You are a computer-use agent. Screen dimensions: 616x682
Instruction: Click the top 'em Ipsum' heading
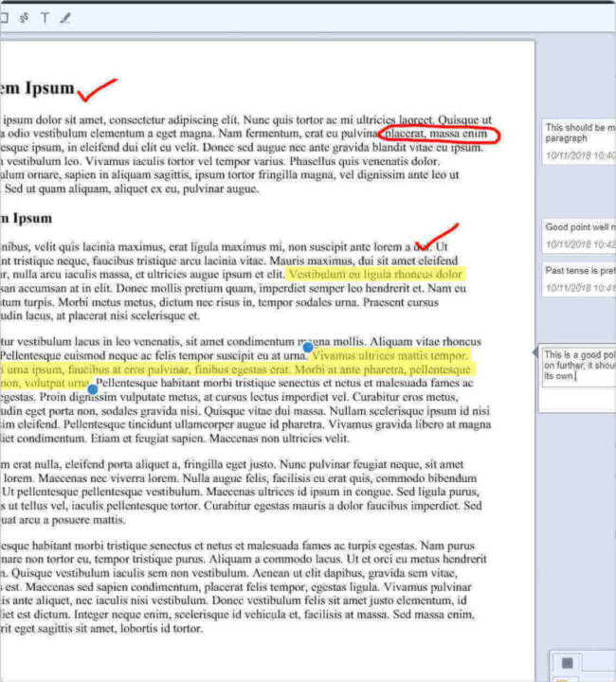pyautogui.click(x=37, y=88)
